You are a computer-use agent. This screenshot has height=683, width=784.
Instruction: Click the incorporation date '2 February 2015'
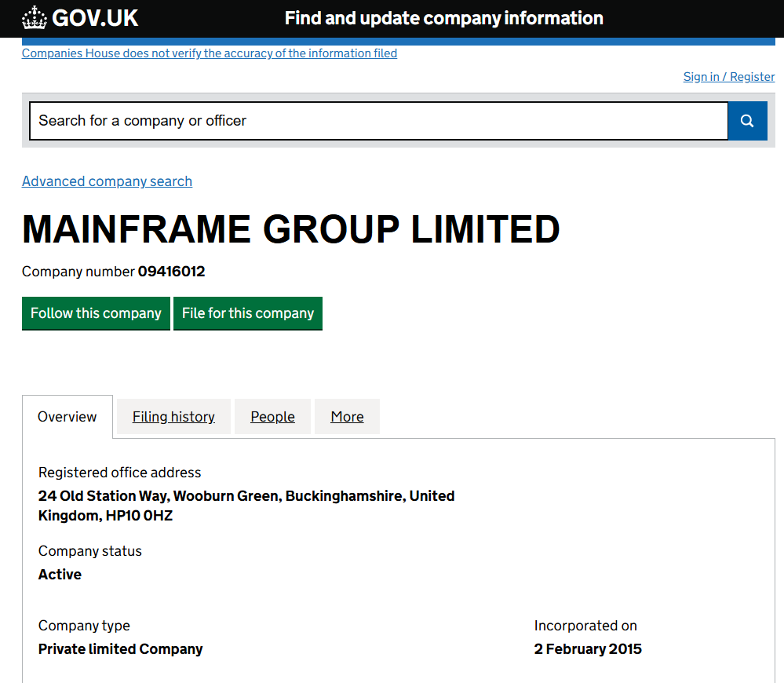point(588,649)
